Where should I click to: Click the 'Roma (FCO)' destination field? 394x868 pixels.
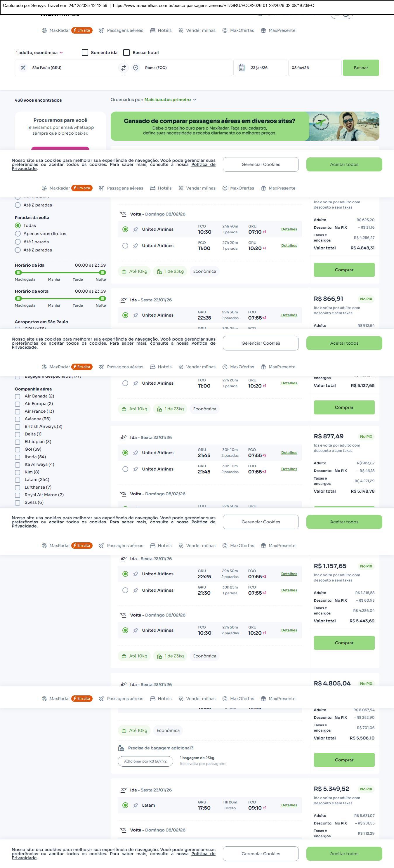182,68
